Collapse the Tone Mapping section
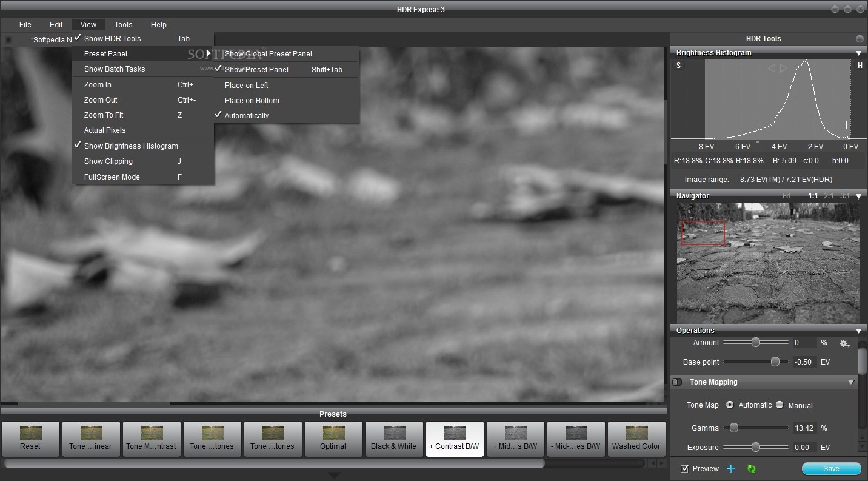868x481 pixels. (851, 382)
